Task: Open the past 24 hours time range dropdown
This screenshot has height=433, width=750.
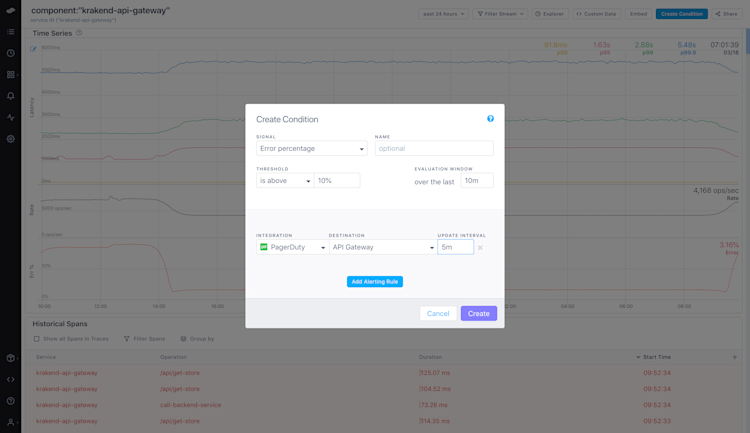Action: pos(443,14)
